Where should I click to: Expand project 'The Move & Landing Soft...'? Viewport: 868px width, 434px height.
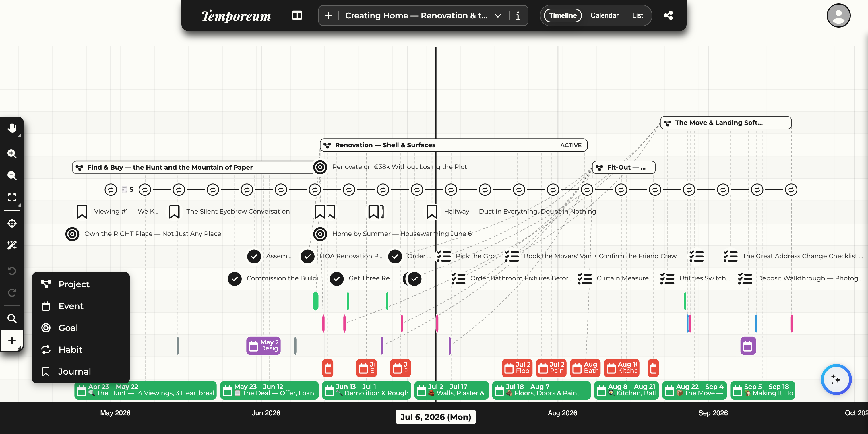coord(726,123)
